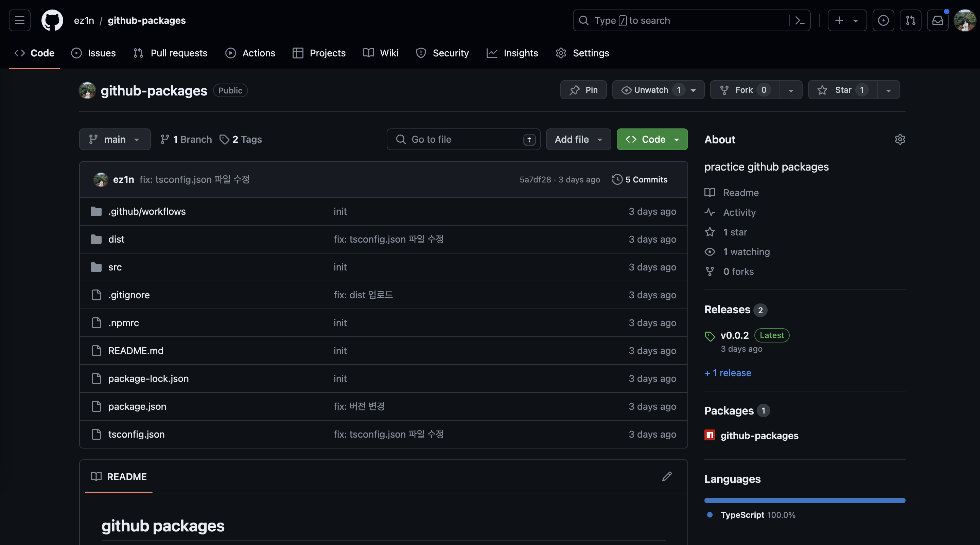Pin the github-packages repository
Viewport: 980px width, 545px height.
point(583,90)
